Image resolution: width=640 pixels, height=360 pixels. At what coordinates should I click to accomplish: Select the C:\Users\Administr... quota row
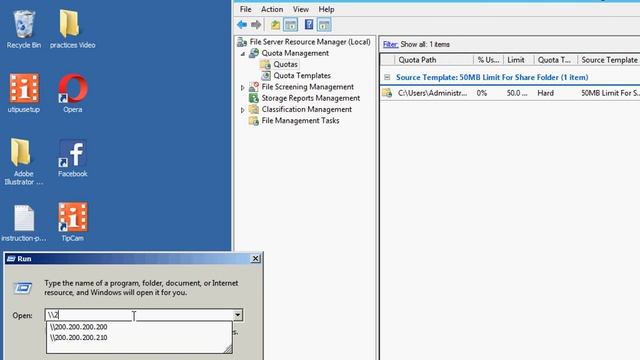click(x=510, y=93)
